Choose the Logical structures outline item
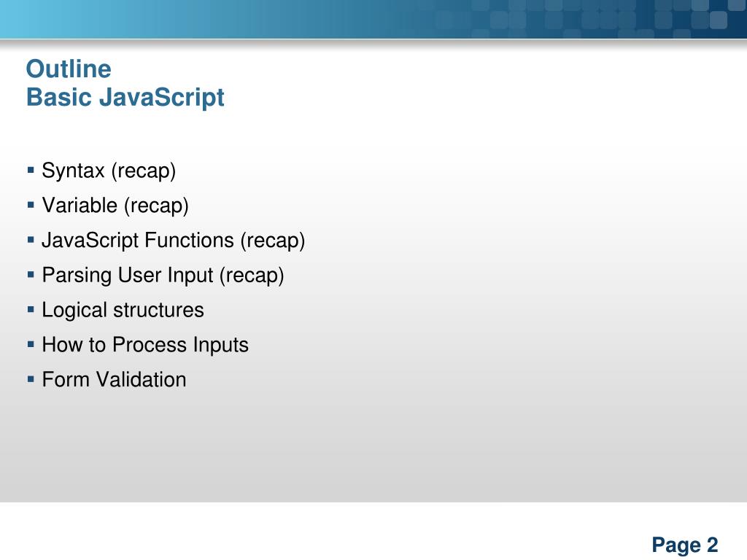Viewport: 747px width, 560px height. tap(123, 310)
